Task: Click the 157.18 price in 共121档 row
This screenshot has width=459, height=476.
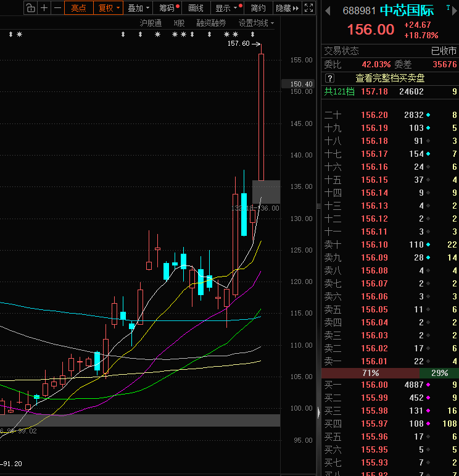Action: pos(374,91)
